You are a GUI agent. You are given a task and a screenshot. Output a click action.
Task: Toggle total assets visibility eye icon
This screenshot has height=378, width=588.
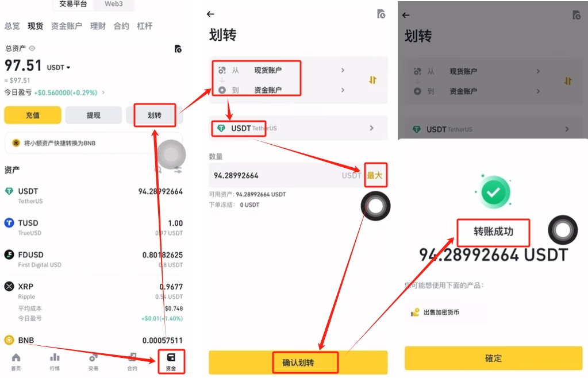[x=32, y=48]
